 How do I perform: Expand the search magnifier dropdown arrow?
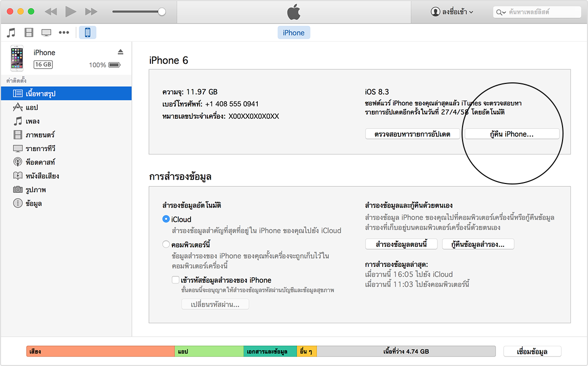pos(500,12)
